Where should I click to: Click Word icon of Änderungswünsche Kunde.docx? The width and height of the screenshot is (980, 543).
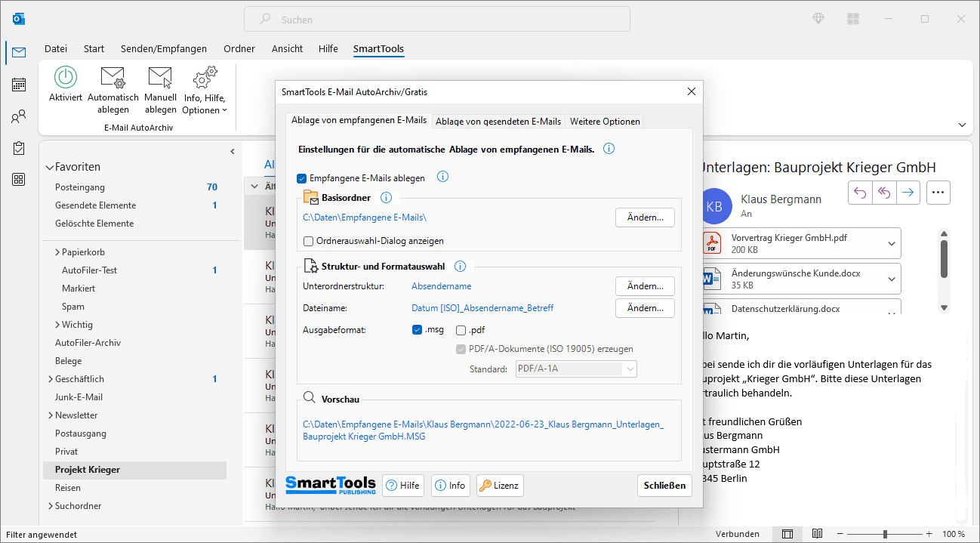(x=712, y=279)
